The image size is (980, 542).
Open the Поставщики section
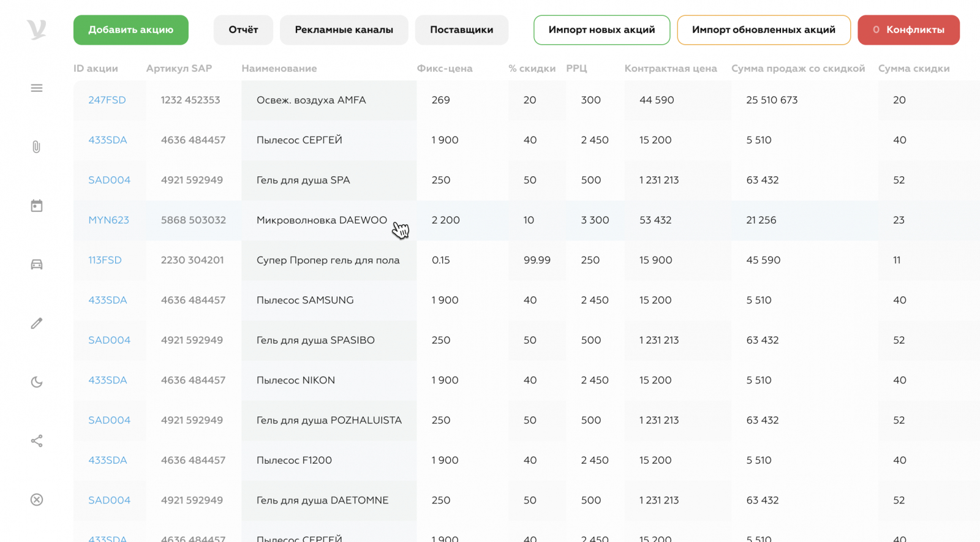click(x=461, y=30)
